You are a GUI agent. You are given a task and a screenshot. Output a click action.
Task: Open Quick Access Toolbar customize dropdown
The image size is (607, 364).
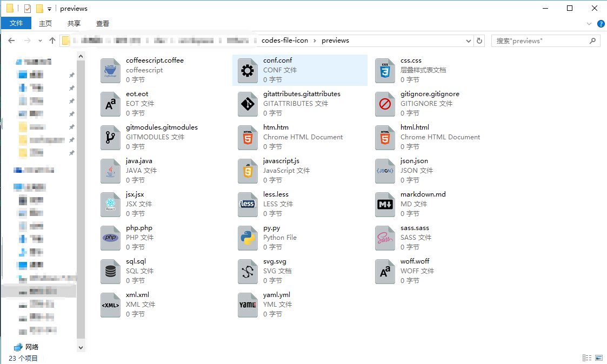click(x=49, y=9)
